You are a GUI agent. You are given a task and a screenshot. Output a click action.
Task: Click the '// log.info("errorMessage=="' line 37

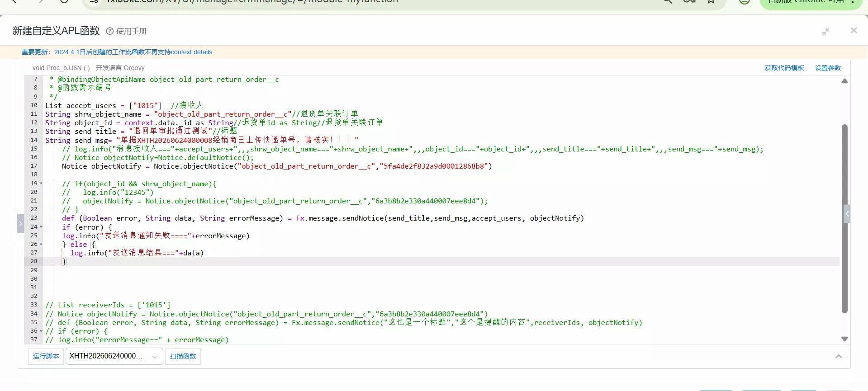pyautogui.click(x=137, y=340)
